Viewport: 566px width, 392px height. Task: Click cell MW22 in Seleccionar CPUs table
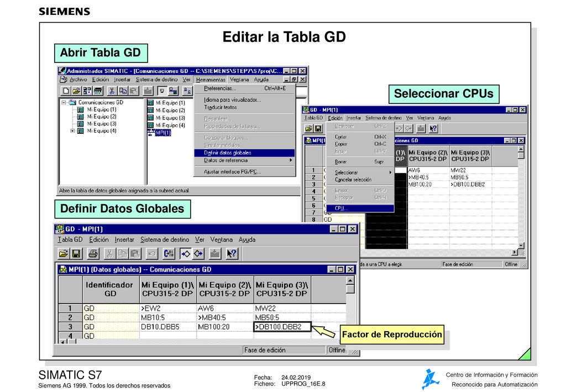click(470, 170)
